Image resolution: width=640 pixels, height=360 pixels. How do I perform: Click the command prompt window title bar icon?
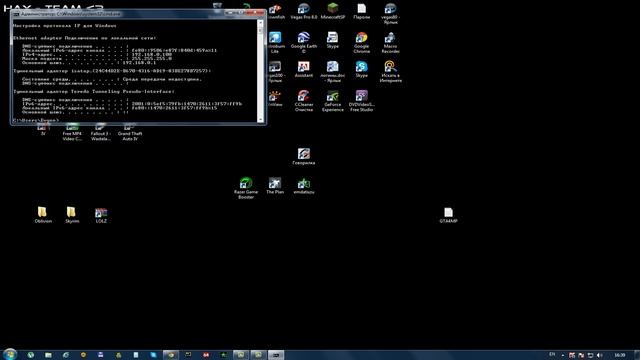tap(16, 14)
